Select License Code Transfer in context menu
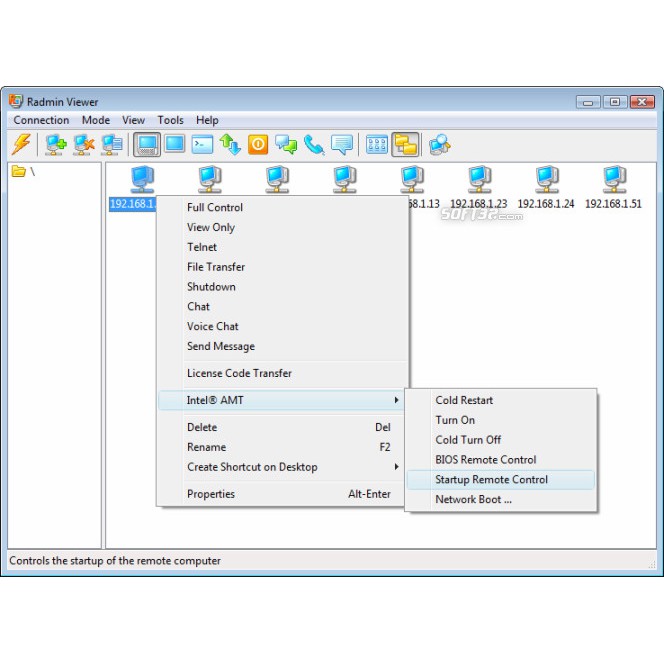The height and width of the screenshot is (664, 664). 239,373
